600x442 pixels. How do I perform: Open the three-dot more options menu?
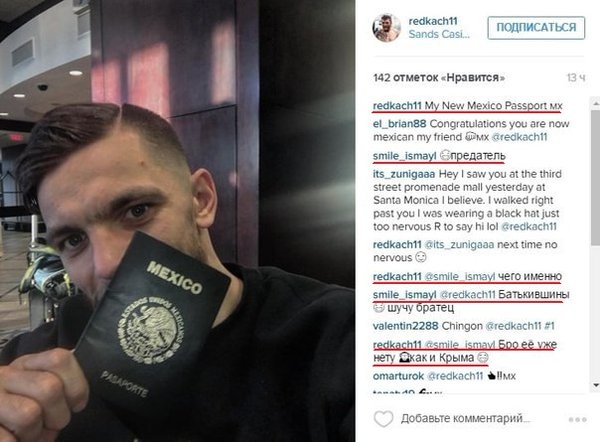[x=577, y=419]
